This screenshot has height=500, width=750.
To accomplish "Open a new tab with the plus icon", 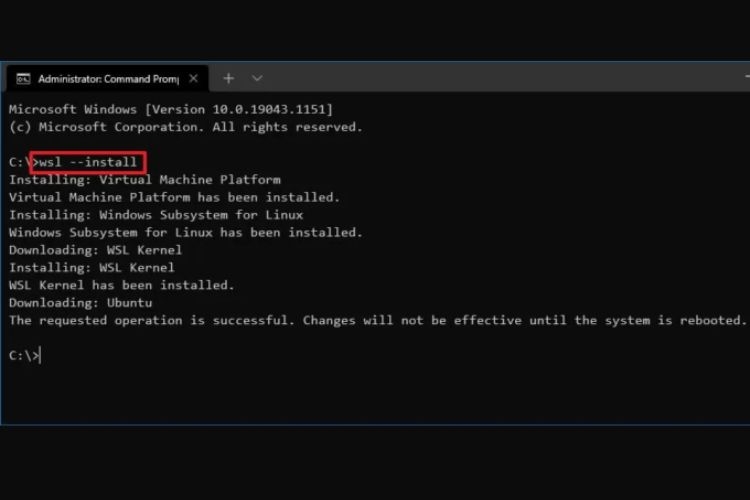I will [x=229, y=78].
